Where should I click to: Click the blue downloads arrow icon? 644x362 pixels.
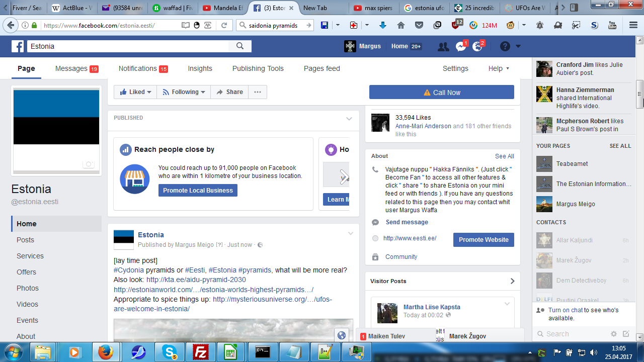pyautogui.click(x=383, y=25)
